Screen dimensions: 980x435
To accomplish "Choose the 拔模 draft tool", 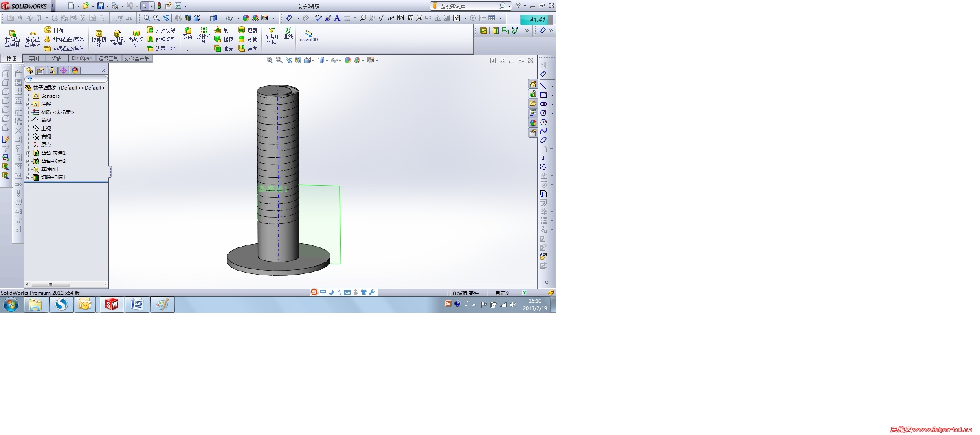I will [224, 39].
